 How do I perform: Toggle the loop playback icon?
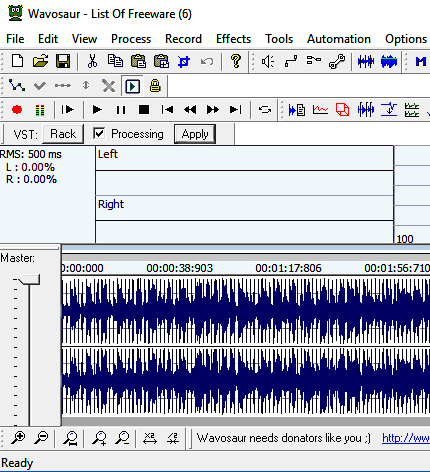pos(265,110)
